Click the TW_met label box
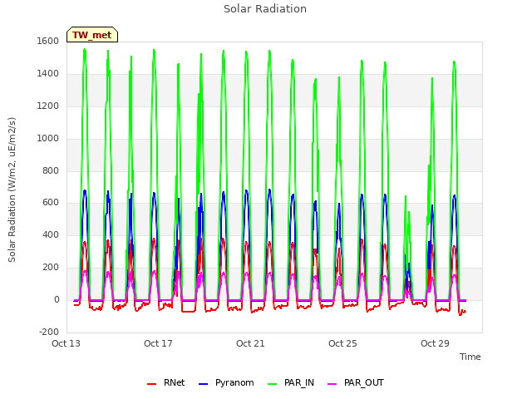 tap(92, 35)
